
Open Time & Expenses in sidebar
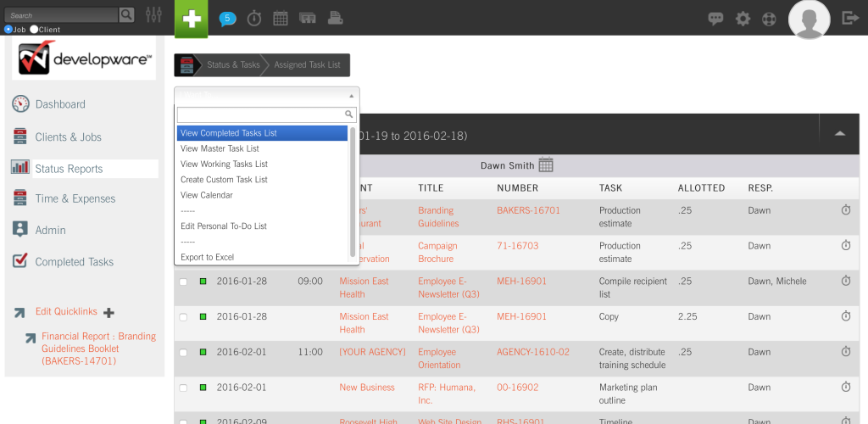click(x=75, y=198)
